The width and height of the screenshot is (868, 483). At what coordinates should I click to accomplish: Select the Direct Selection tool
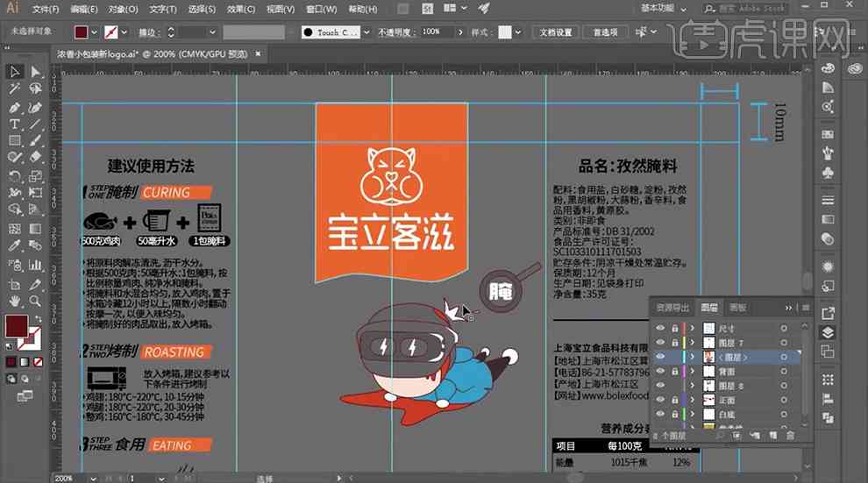point(35,71)
